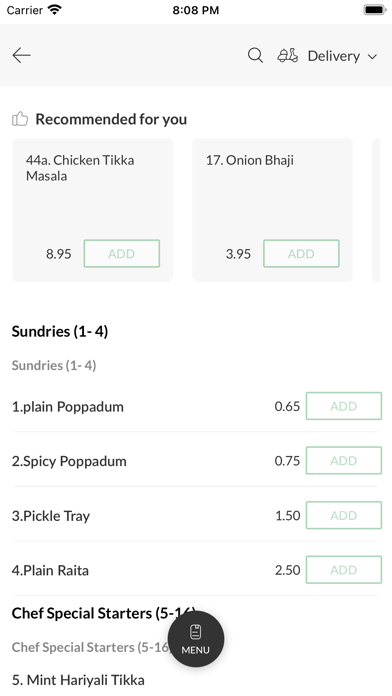
Task: Open the floating MENU button
Action: click(x=196, y=639)
